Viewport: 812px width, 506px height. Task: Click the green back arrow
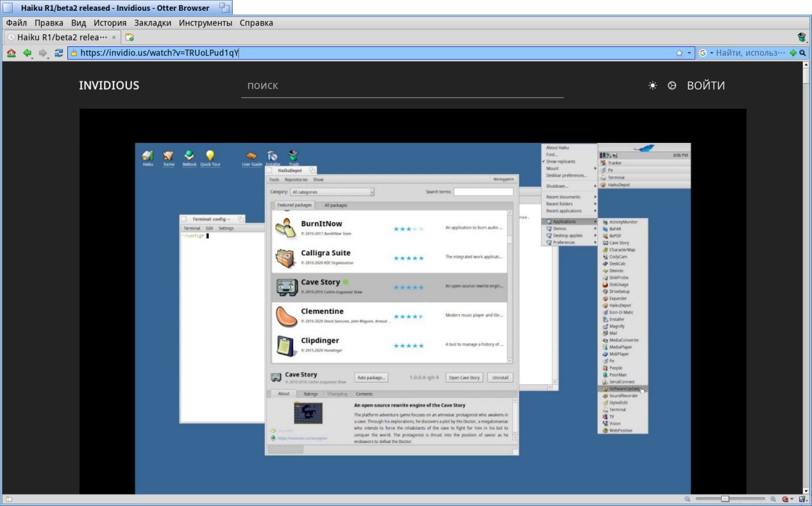[27, 53]
